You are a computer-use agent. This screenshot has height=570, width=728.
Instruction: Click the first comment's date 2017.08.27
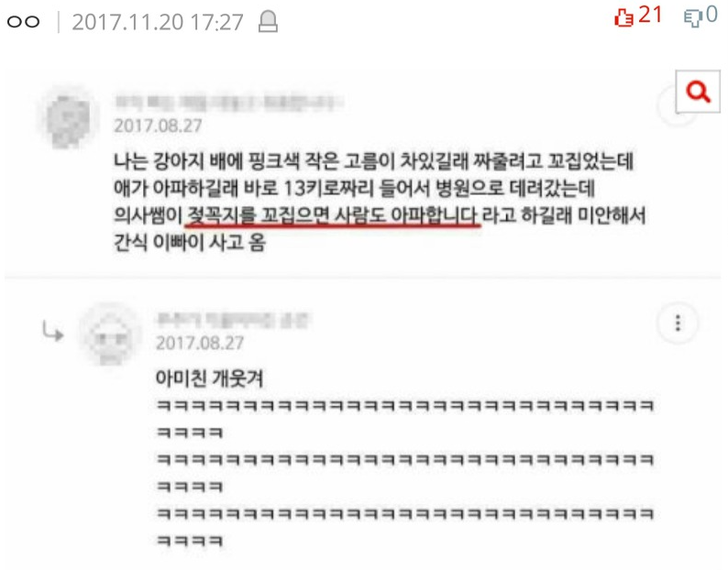(158, 126)
